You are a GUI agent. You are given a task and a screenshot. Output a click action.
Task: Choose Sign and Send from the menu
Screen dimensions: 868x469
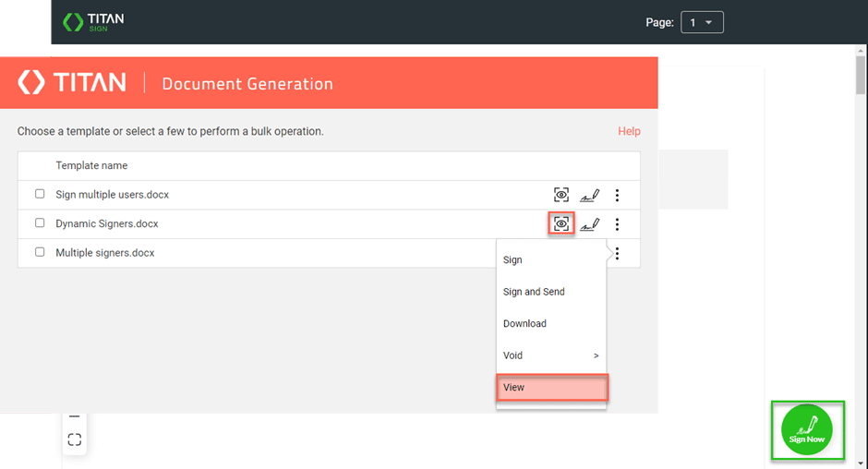click(x=534, y=292)
